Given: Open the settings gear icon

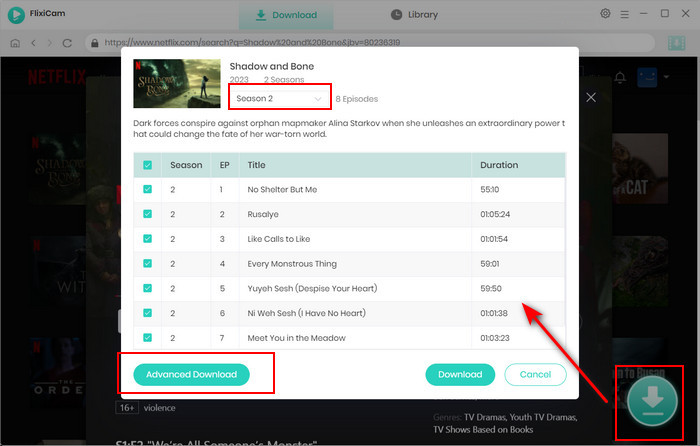Looking at the screenshot, I should tap(605, 13).
